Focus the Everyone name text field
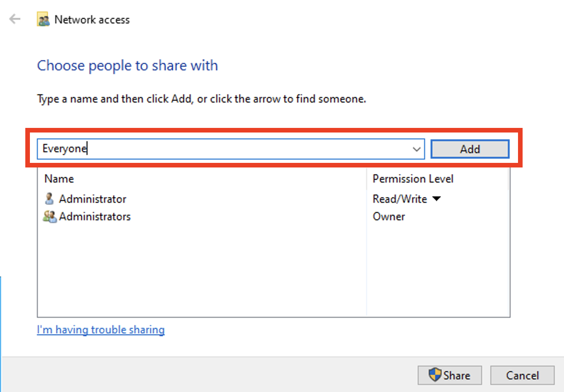This screenshot has height=392, width=564. 224,149
